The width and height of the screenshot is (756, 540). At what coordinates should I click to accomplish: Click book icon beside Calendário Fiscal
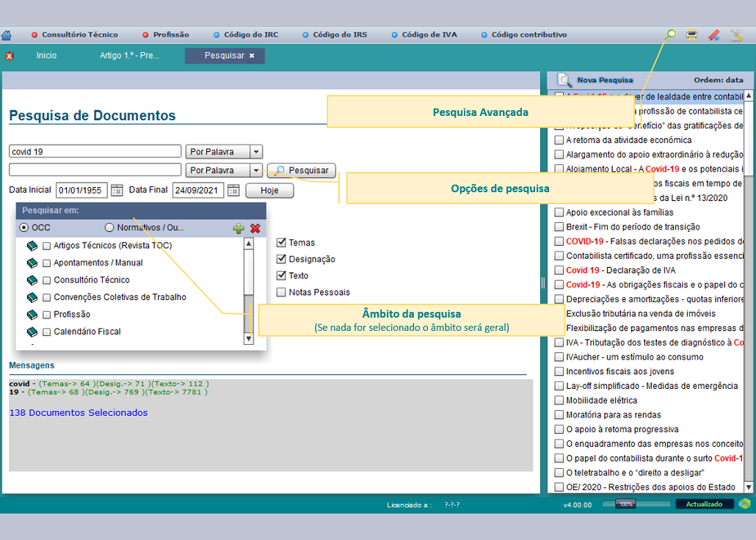(32, 332)
